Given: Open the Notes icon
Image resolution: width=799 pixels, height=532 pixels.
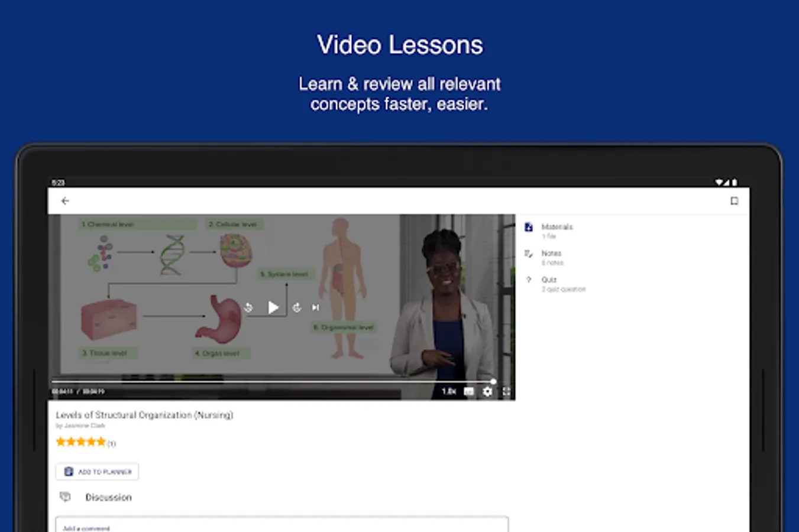Looking at the screenshot, I should tap(529, 254).
